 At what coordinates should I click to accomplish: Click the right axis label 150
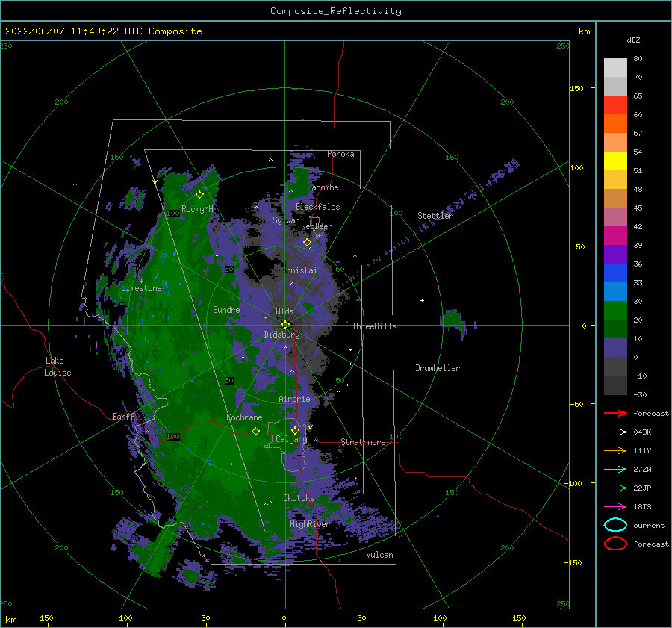click(x=576, y=88)
